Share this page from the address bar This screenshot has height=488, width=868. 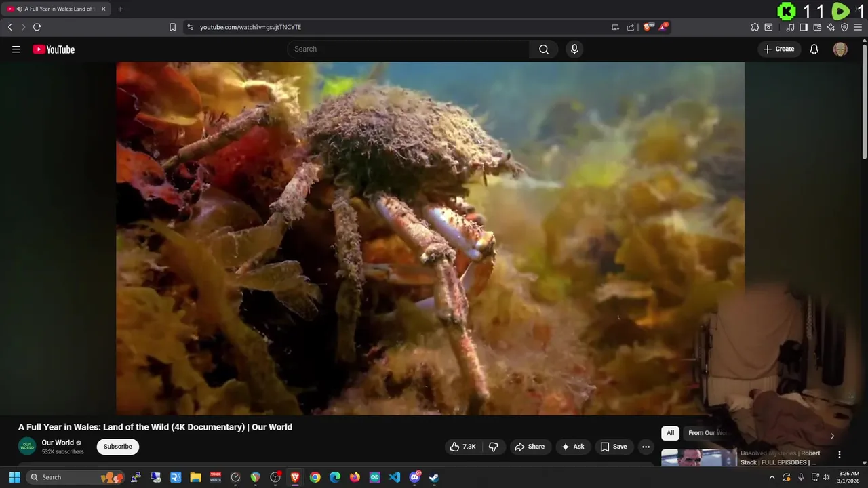tap(631, 27)
